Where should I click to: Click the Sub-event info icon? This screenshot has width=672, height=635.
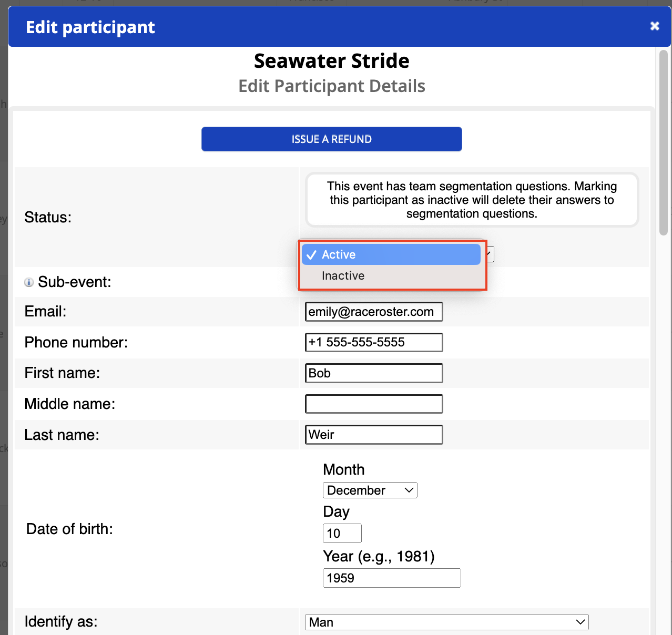pyautogui.click(x=29, y=283)
